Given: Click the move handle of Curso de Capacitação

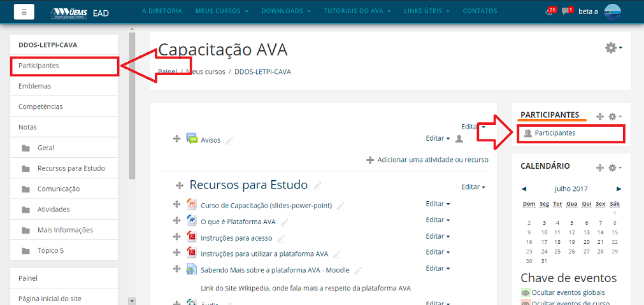Looking at the screenshot, I should pyautogui.click(x=176, y=204).
